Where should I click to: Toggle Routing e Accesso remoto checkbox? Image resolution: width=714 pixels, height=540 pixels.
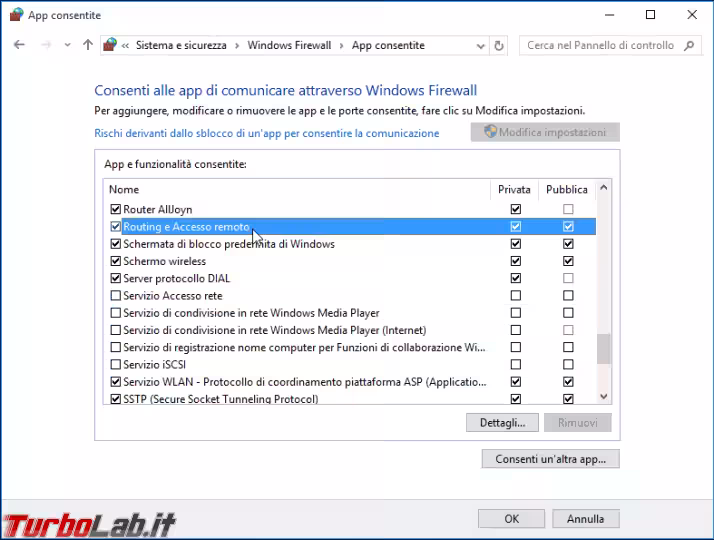116,226
